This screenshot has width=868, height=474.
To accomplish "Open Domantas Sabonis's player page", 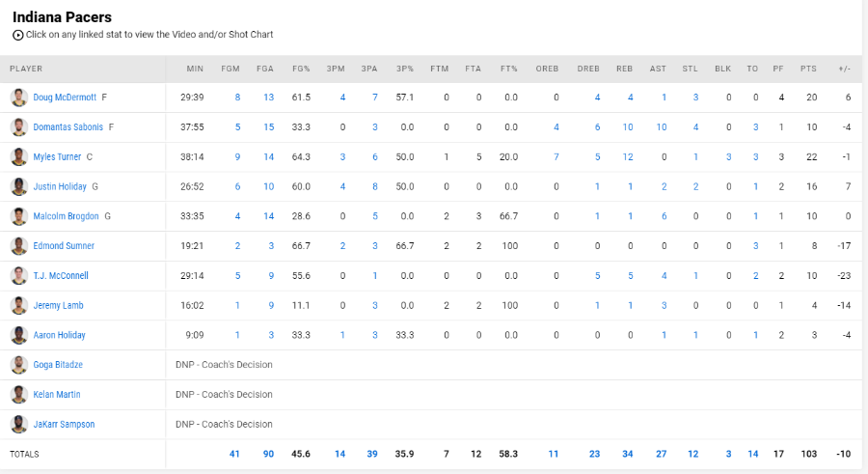I will 68,127.
